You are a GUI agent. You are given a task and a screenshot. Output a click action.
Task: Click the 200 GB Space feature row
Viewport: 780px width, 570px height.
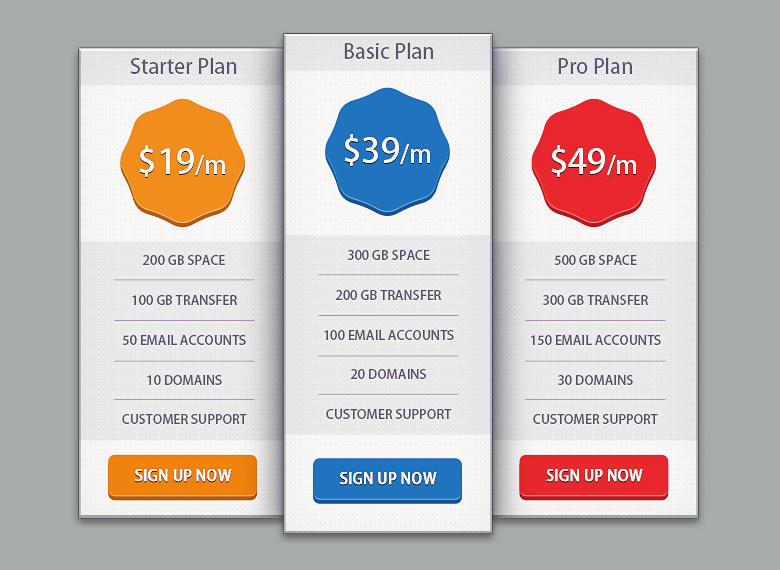tap(184, 260)
